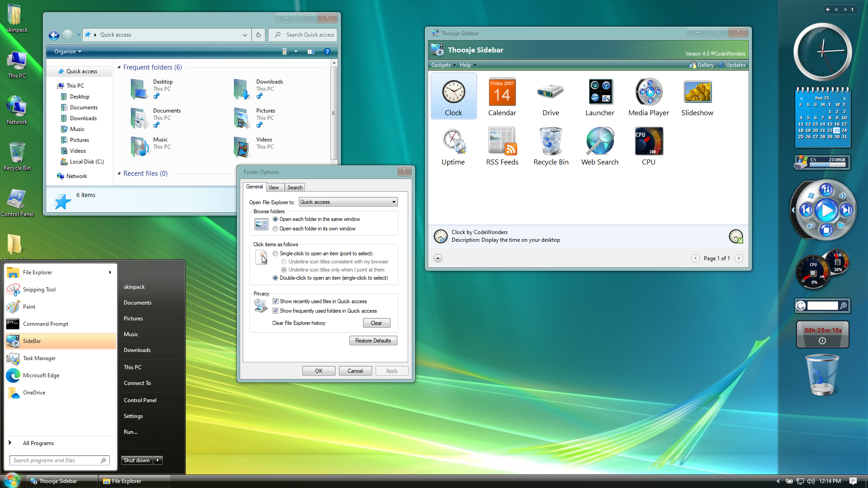Expand the Organize menu in Explorer

tap(67, 52)
